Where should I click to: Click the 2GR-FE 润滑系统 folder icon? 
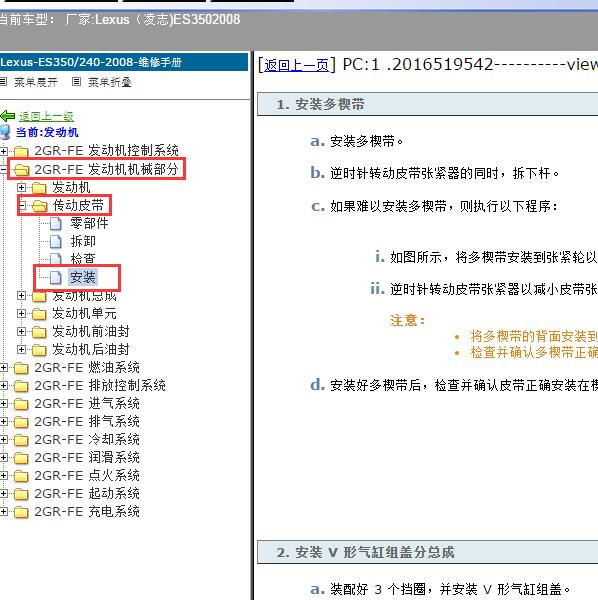[21, 458]
